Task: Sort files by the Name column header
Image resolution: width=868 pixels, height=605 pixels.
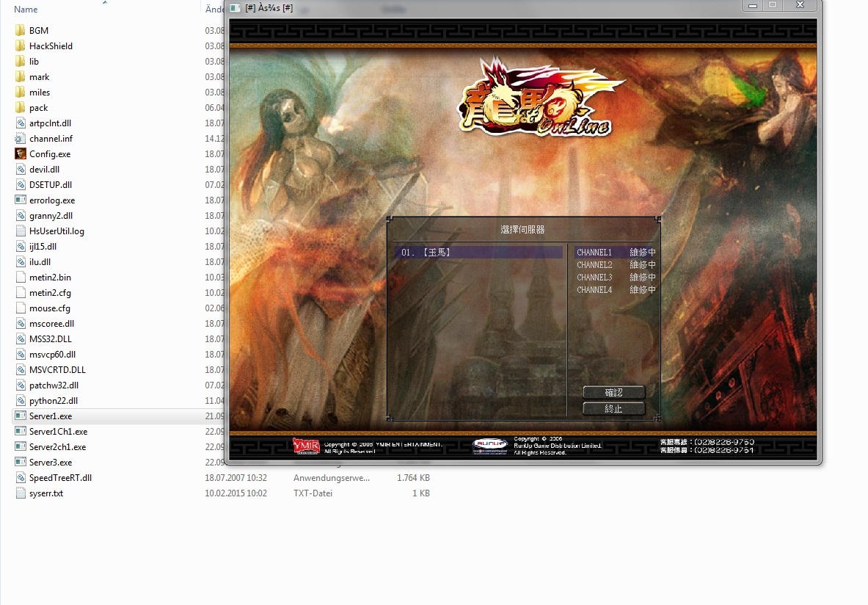Action: [26, 10]
